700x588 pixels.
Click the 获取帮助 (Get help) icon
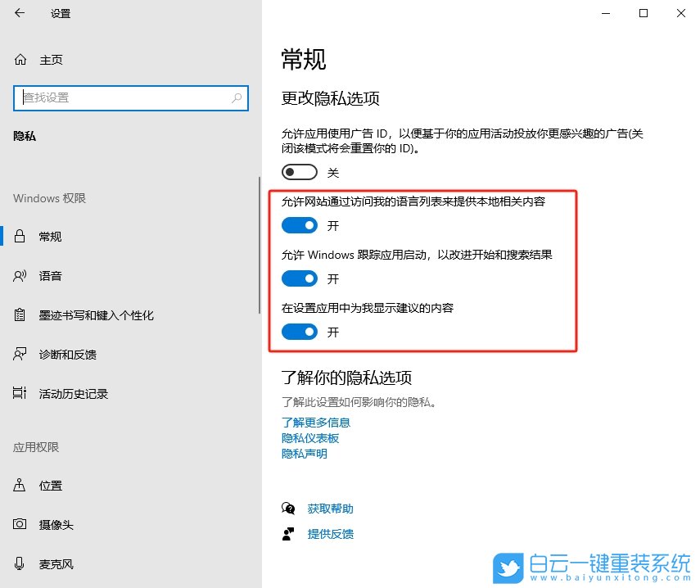click(x=288, y=508)
